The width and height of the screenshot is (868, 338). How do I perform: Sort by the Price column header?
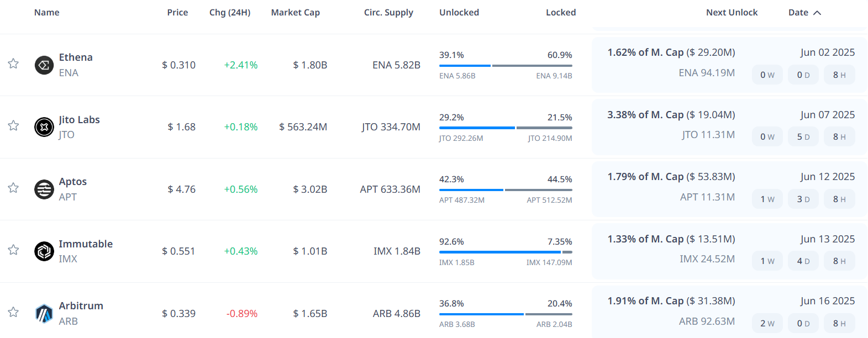pos(177,13)
